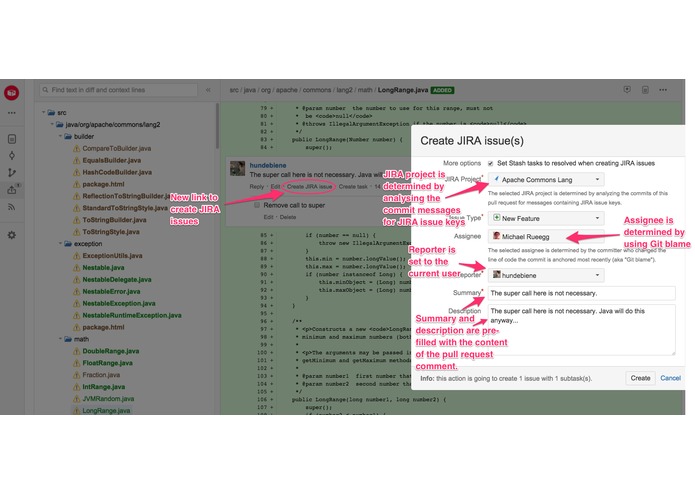Open ToStringStyle.java in tree

[111, 232]
